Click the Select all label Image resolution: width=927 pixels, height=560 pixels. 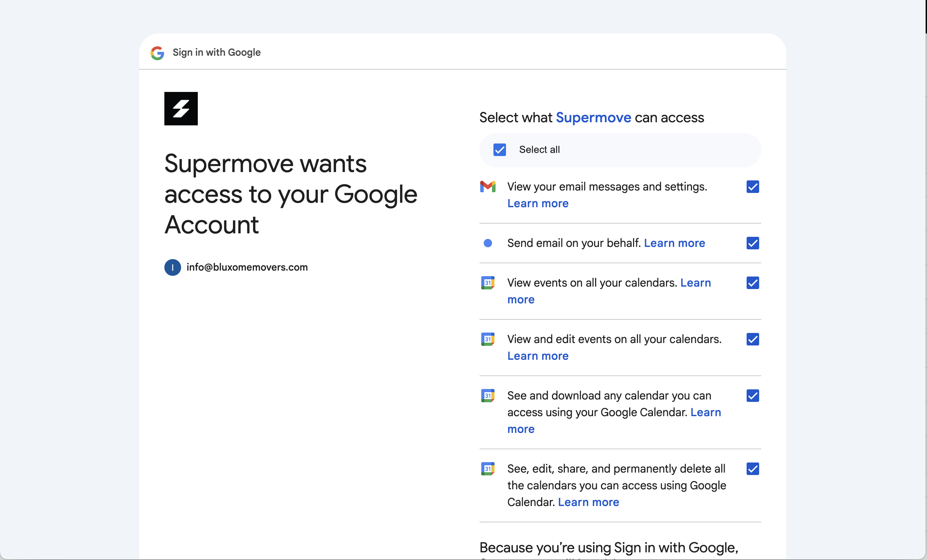click(539, 150)
